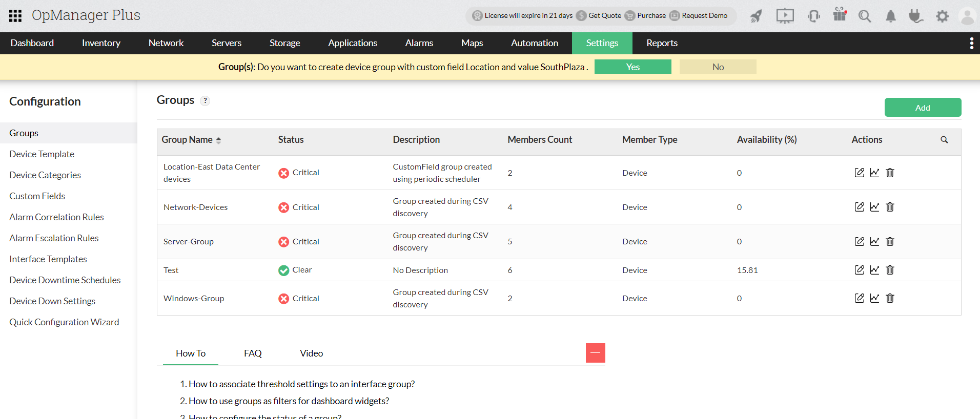Collapse the How To help panel
Image resolution: width=980 pixels, height=419 pixels.
click(x=595, y=353)
